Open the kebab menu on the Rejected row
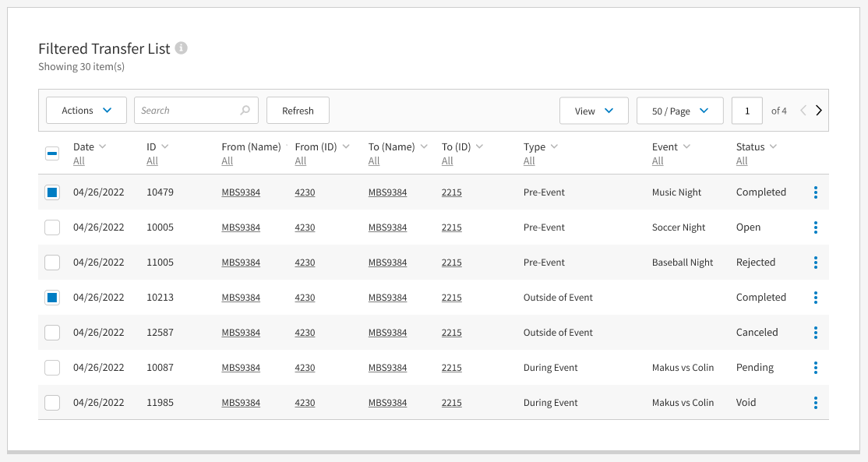Screen dimensions: 868x462 [x=816, y=262]
